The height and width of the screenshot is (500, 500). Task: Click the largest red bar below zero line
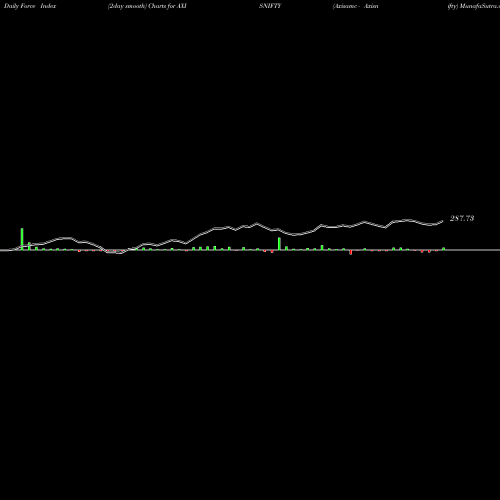(x=351, y=252)
